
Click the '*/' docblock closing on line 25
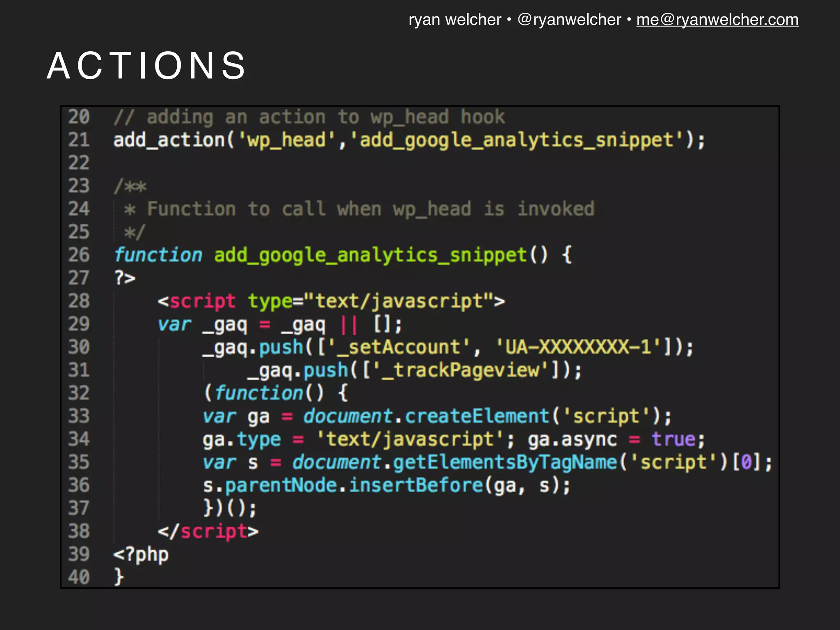coord(135,233)
